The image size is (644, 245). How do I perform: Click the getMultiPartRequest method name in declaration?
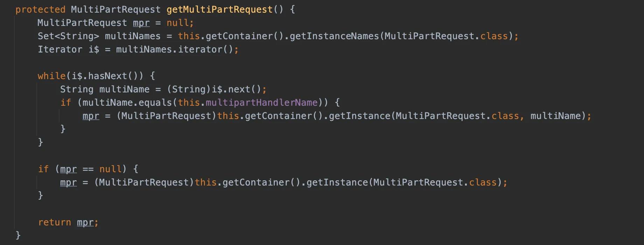(x=219, y=9)
